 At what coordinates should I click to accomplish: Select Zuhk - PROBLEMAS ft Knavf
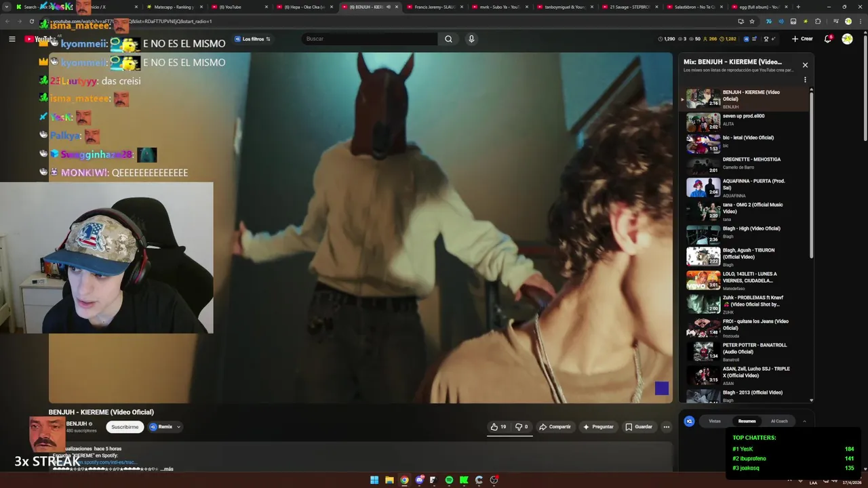[746, 304]
